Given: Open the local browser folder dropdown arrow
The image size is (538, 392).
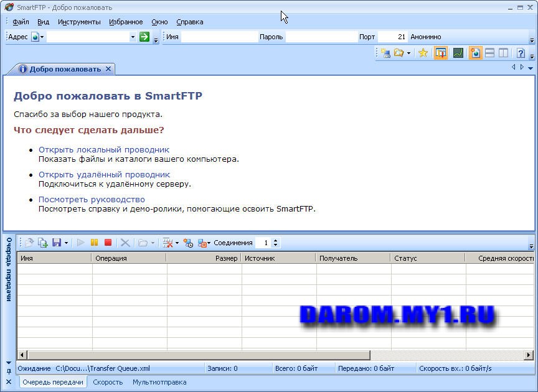Looking at the screenshot, I should point(408,53).
